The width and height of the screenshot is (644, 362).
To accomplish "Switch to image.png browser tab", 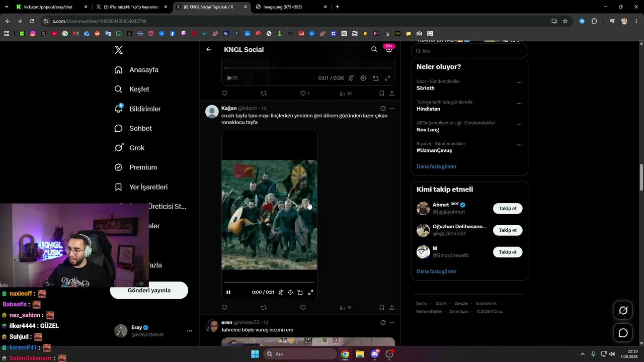I will 292,7.
